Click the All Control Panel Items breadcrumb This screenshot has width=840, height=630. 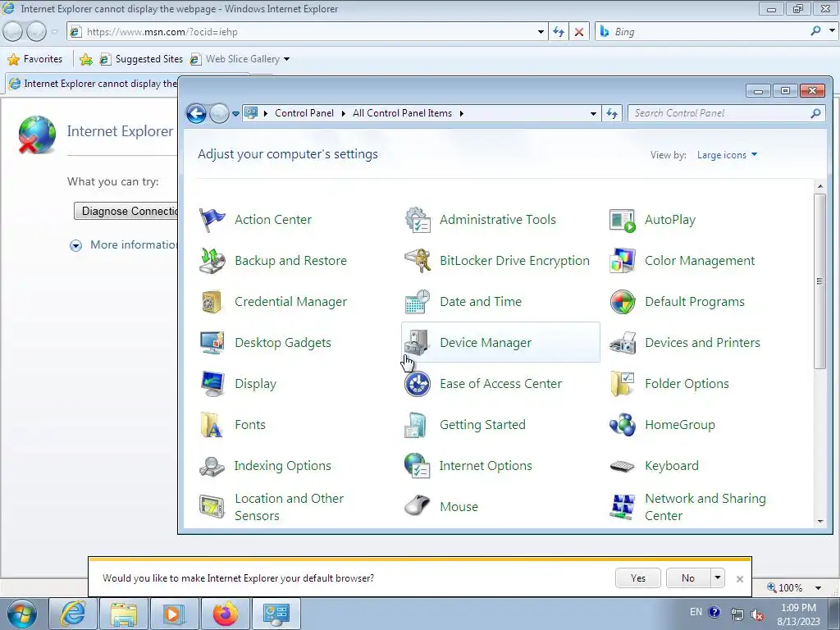coord(402,113)
